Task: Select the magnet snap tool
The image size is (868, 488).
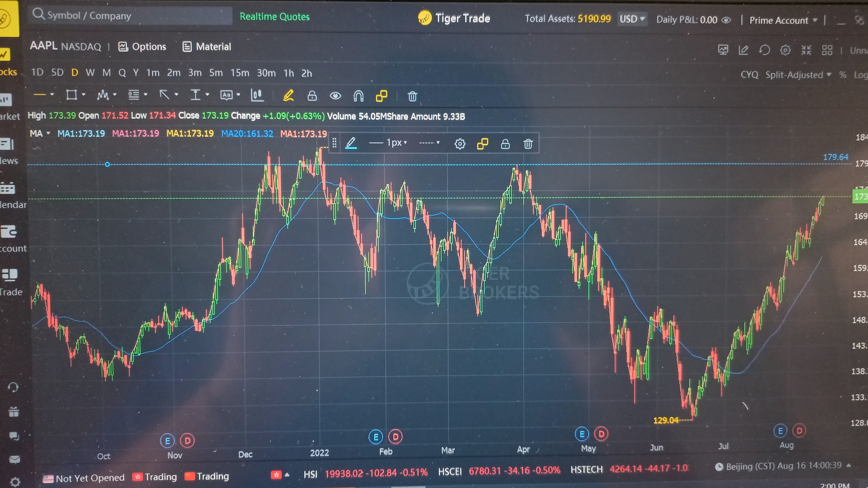Action: [358, 96]
